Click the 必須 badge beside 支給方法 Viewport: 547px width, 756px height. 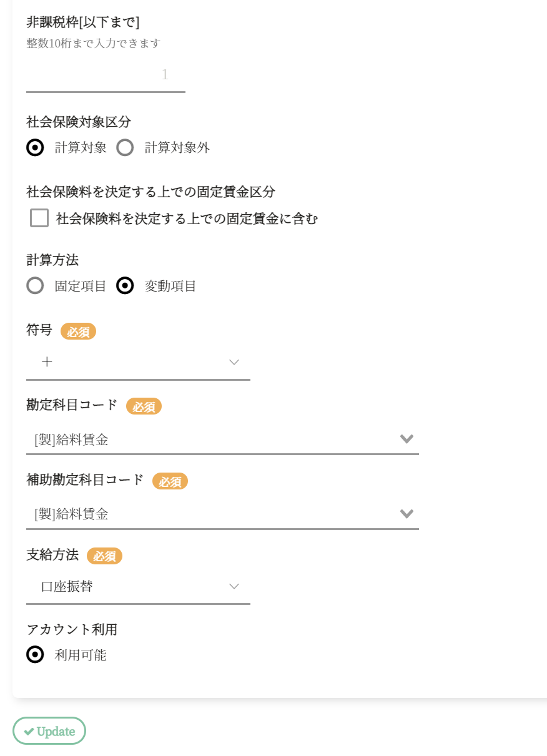(104, 556)
